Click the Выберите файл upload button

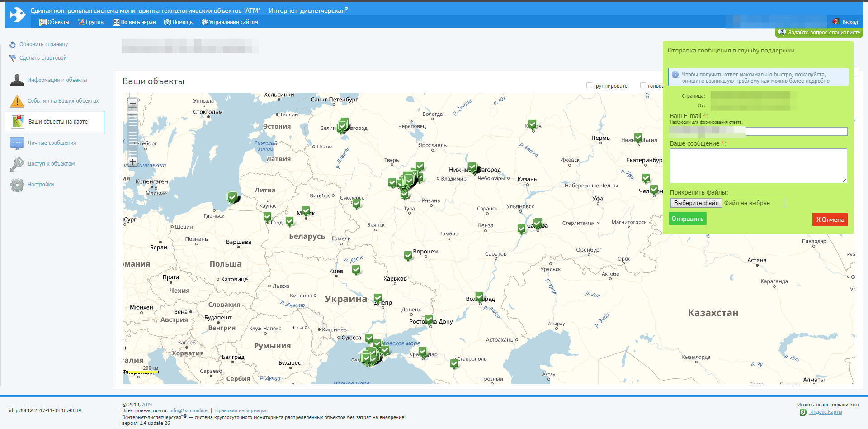coord(696,203)
